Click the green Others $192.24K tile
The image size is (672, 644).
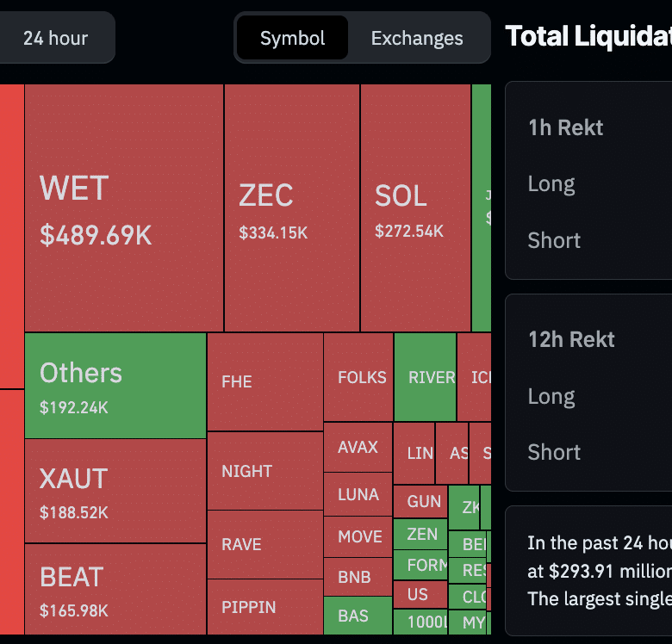115,386
